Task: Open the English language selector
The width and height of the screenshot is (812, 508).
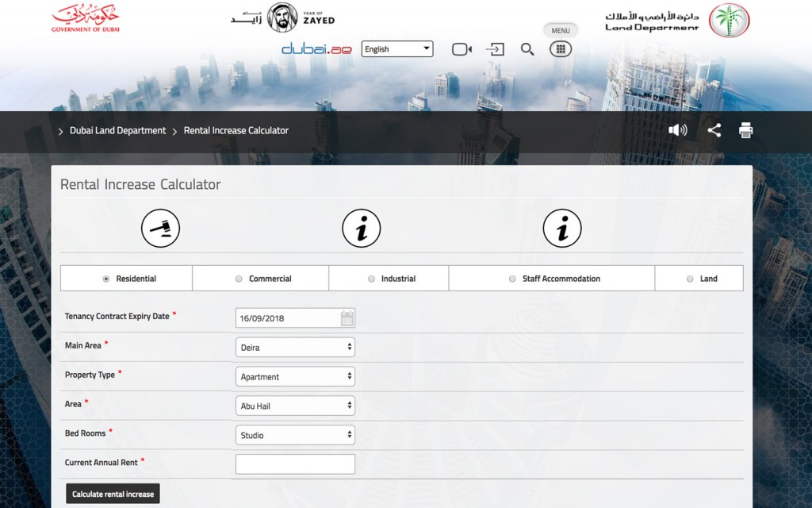Action: (396, 48)
